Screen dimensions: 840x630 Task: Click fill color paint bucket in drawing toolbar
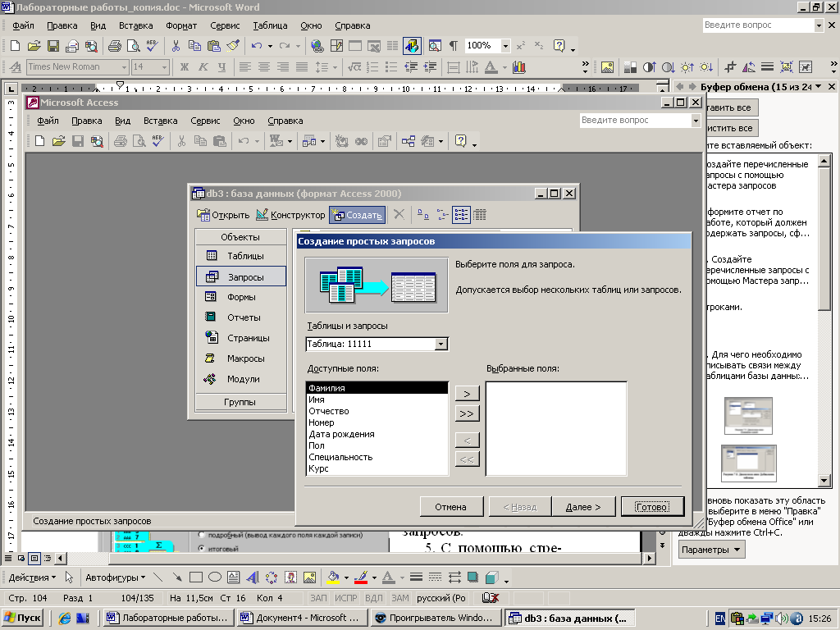334,577
